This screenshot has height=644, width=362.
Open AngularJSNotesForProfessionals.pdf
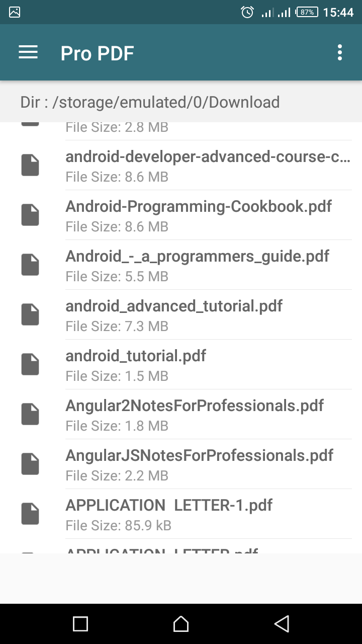199,464
